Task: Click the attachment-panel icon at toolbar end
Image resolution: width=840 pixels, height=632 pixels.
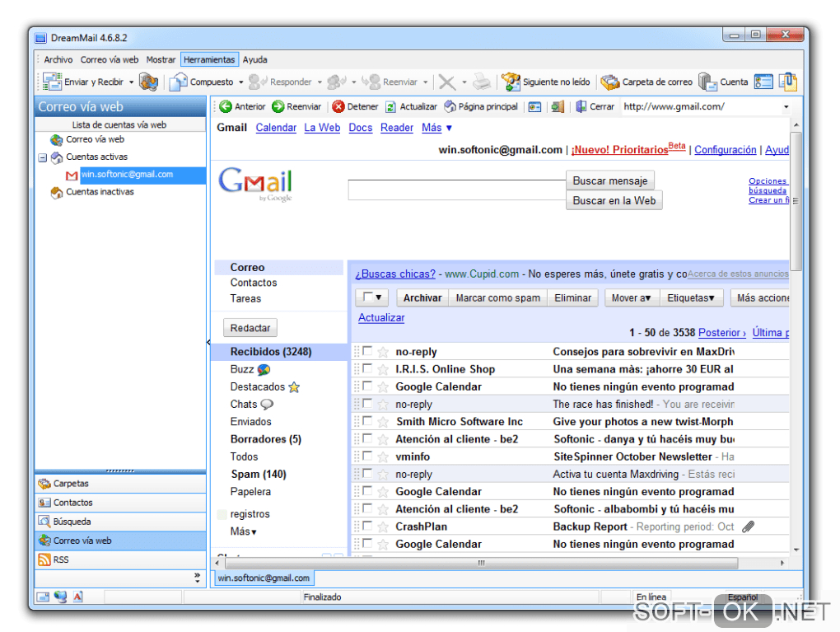Action: coord(788,82)
